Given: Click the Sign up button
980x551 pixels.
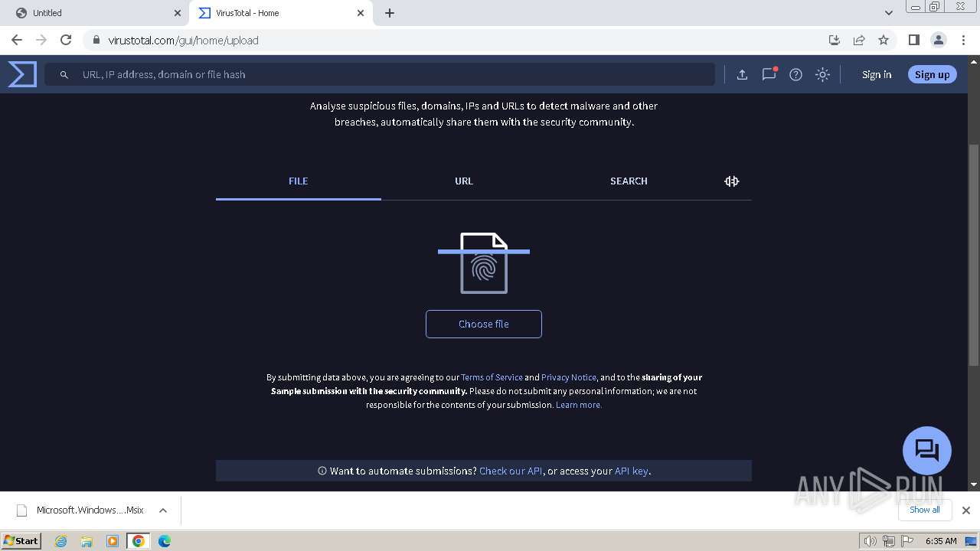Looking at the screenshot, I should pyautogui.click(x=932, y=74).
